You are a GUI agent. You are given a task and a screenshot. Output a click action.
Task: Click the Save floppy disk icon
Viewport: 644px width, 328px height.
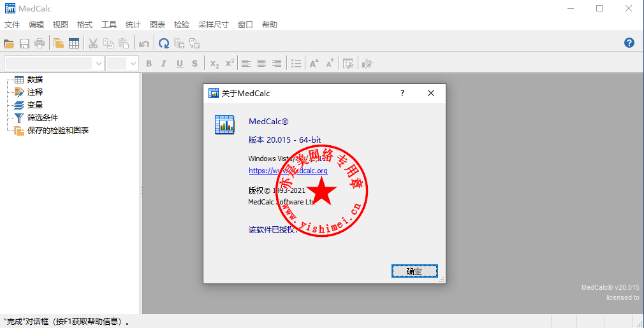click(x=25, y=43)
